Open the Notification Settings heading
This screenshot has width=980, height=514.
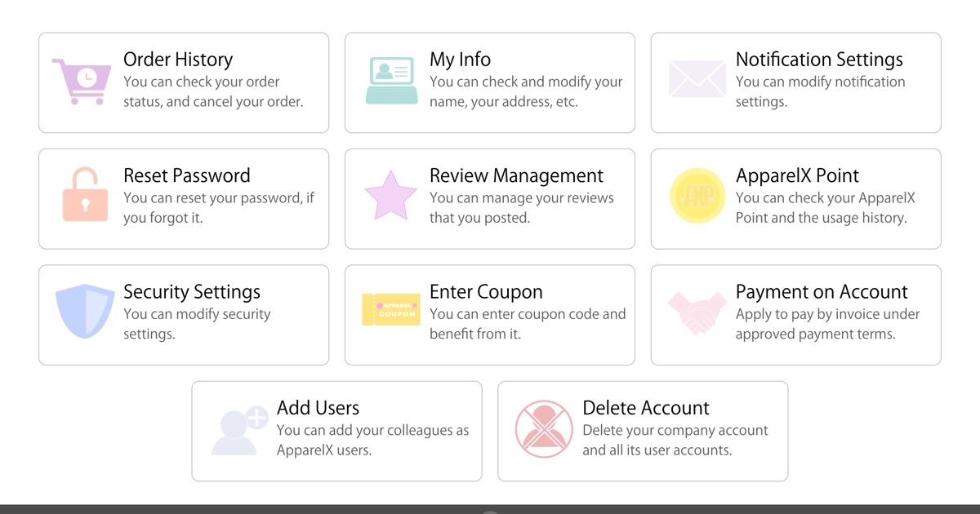[x=819, y=60]
